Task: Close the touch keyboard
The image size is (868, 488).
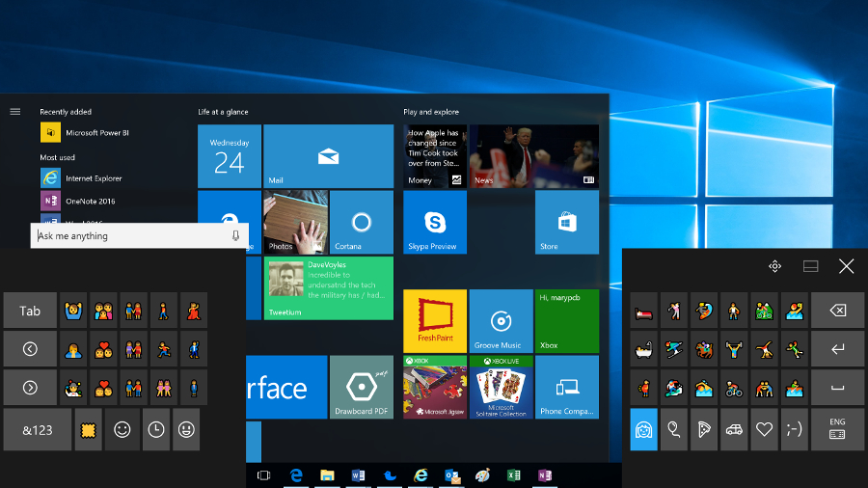Action: coord(846,266)
